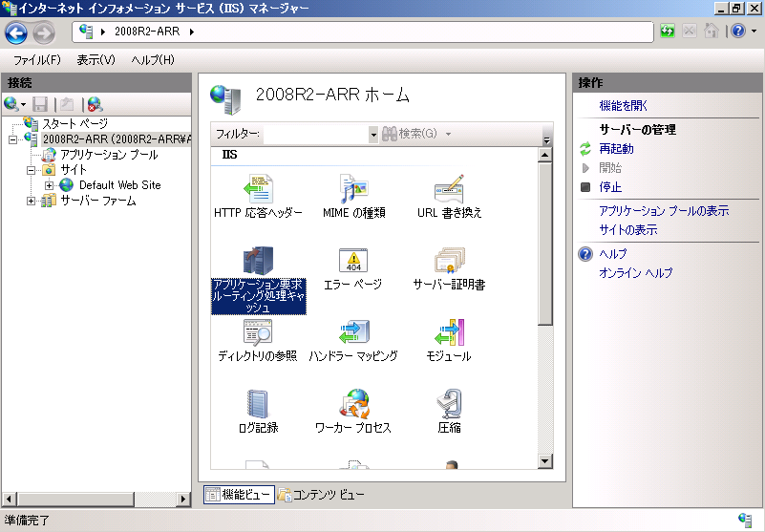
Task: Click the arrow after 2008R2-ARR in address bar
Action: (192, 32)
